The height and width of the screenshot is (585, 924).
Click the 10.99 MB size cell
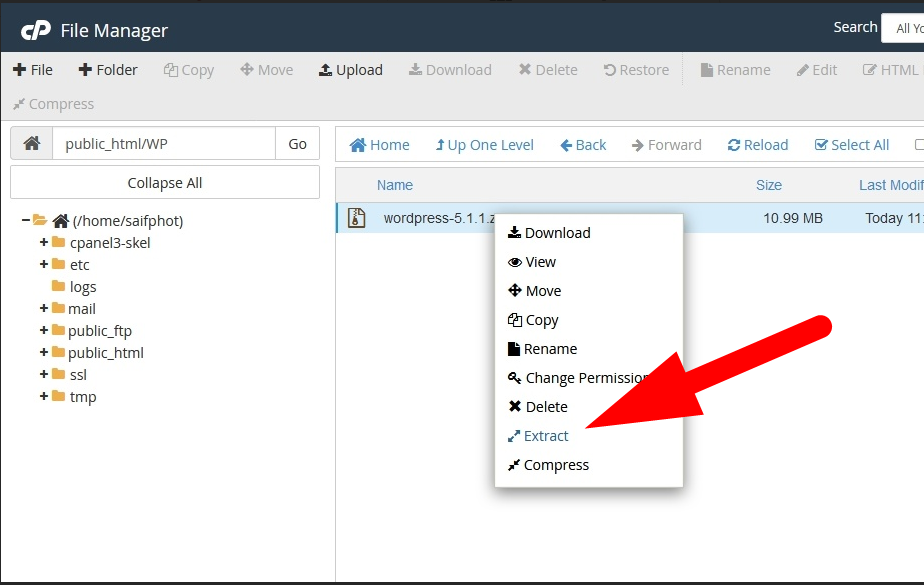[793, 218]
